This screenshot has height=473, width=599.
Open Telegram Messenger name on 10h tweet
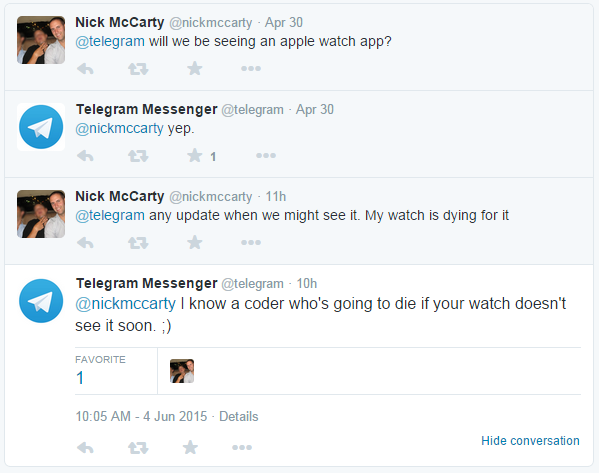(147, 283)
